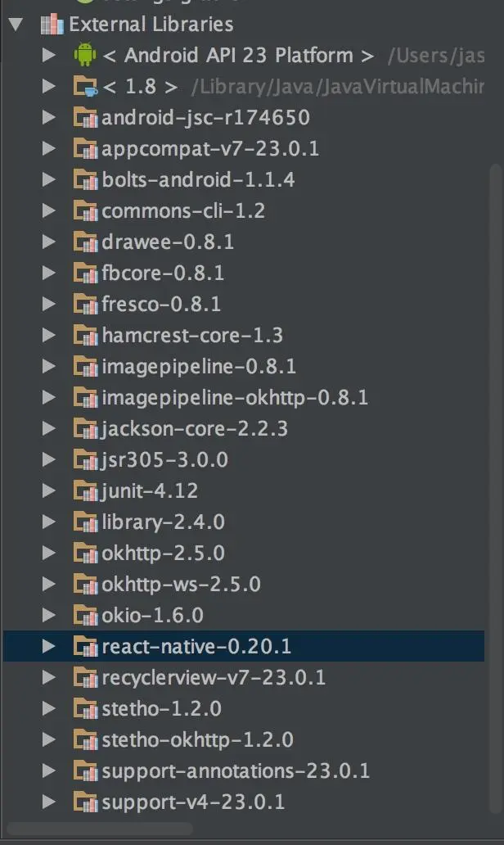
Task: Click the imagepipeline-0.8.1 library icon
Action: pos(85,367)
